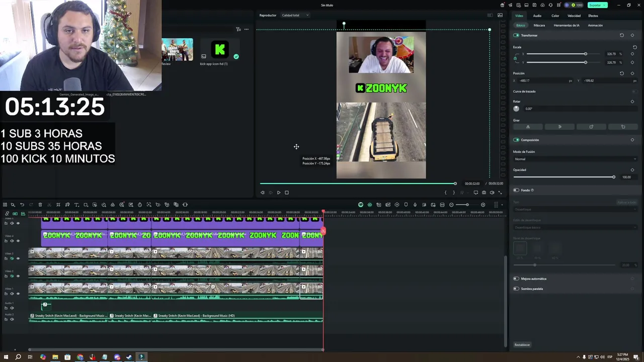Click the stop button in the player
Screen dimensions: 644x362
(x=287, y=193)
